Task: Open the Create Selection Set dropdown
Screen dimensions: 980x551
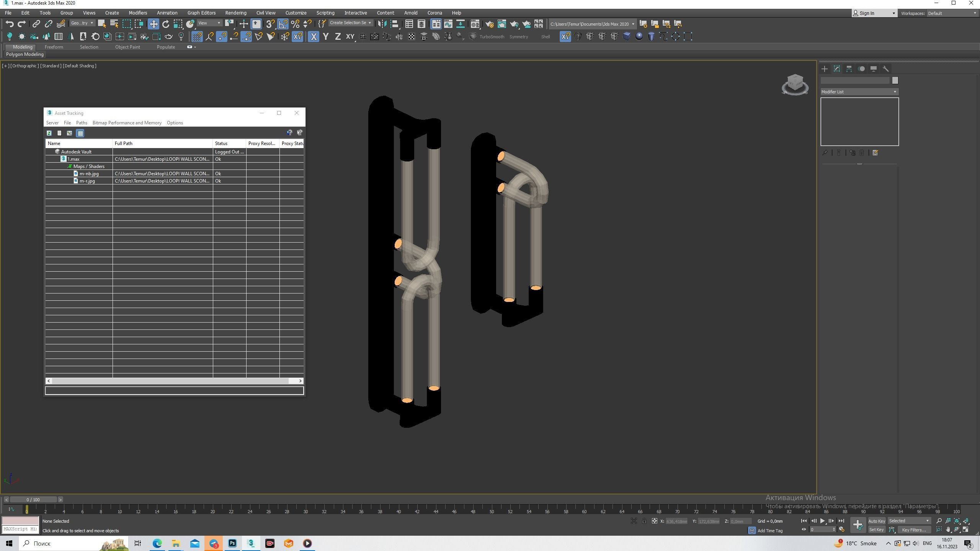Action: tap(350, 23)
